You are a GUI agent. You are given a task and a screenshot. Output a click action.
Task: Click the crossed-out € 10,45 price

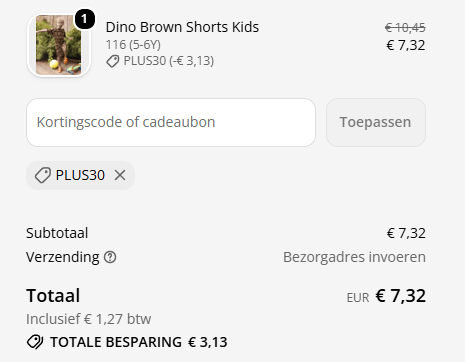coord(405,27)
